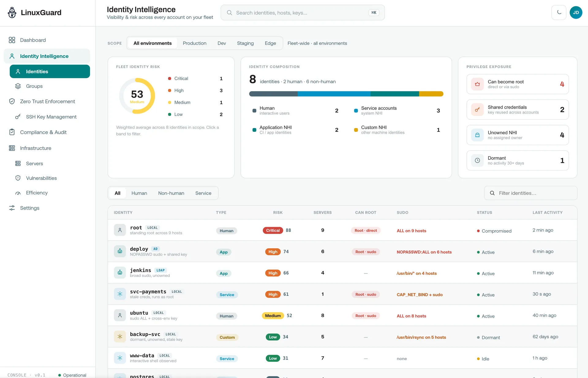The image size is (588, 378).
Task: Open Vulnerabilities shield icon in sidebar
Action: (x=18, y=178)
